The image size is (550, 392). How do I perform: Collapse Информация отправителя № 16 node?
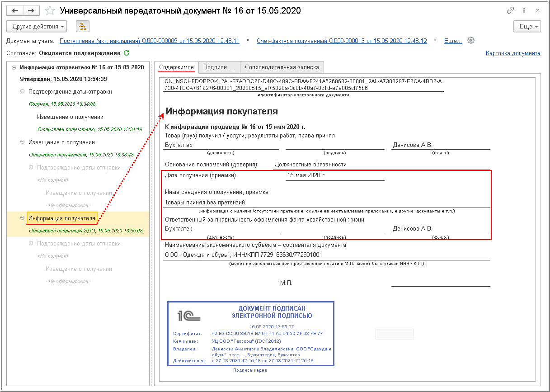[14, 67]
